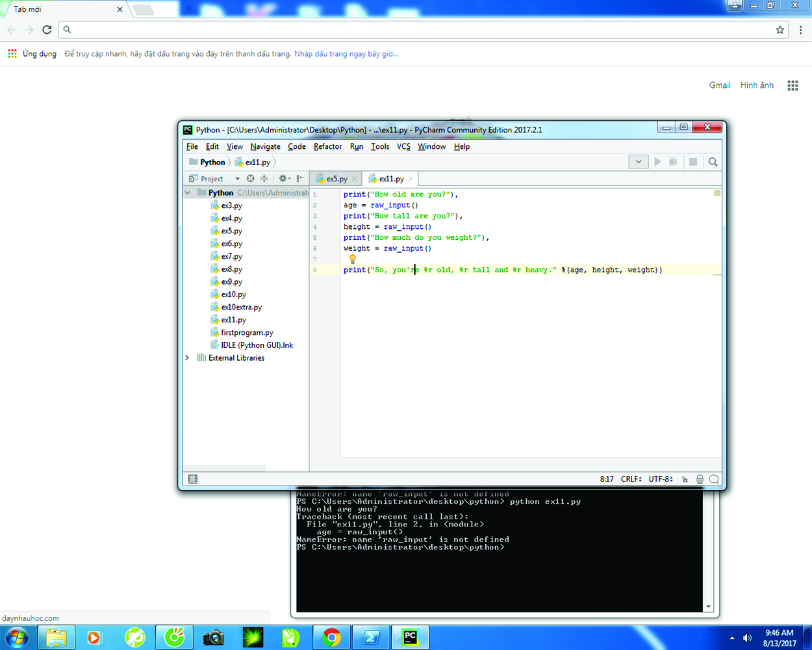Toggle the editor preview square at top-right

(x=716, y=192)
